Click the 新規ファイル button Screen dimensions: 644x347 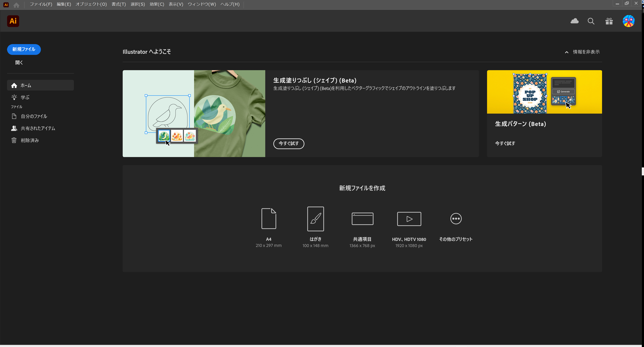click(x=24, y=49)
